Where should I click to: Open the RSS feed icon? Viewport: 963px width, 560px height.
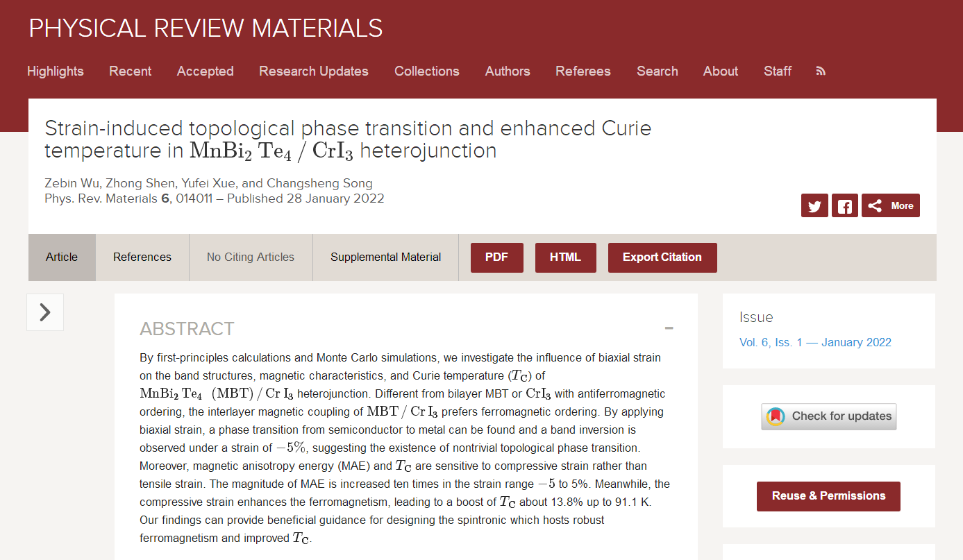(821, 71)
